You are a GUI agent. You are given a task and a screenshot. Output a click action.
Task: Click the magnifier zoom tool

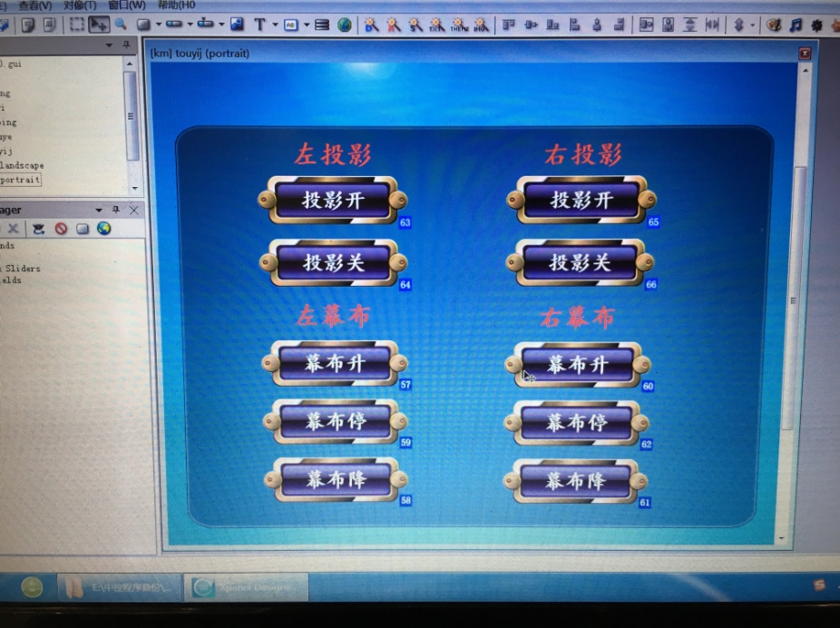[x=120, y=25]
